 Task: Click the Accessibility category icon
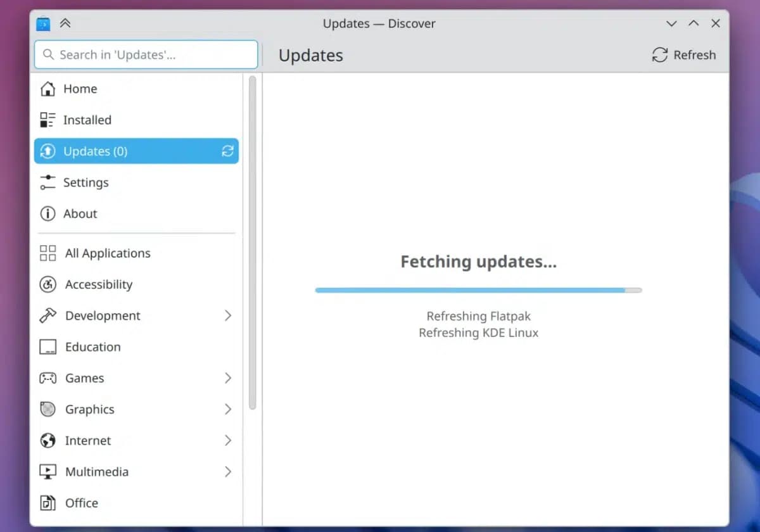47,284
